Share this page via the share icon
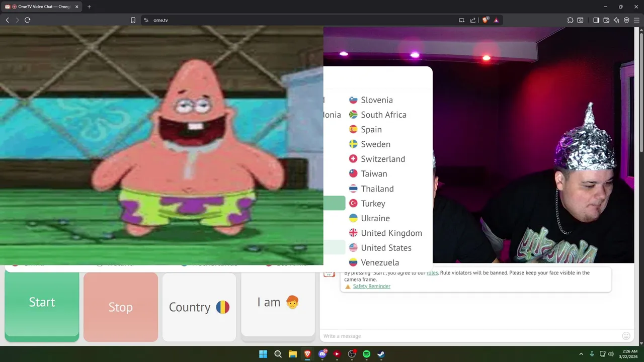Screen dimensions: 644x362 click(473, 20)
